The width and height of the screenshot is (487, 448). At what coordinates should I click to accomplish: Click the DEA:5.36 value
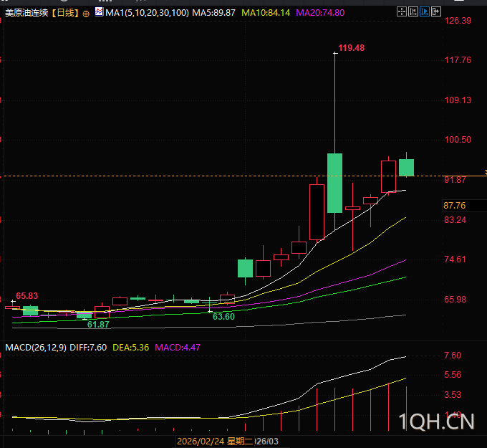coord(131,347)
